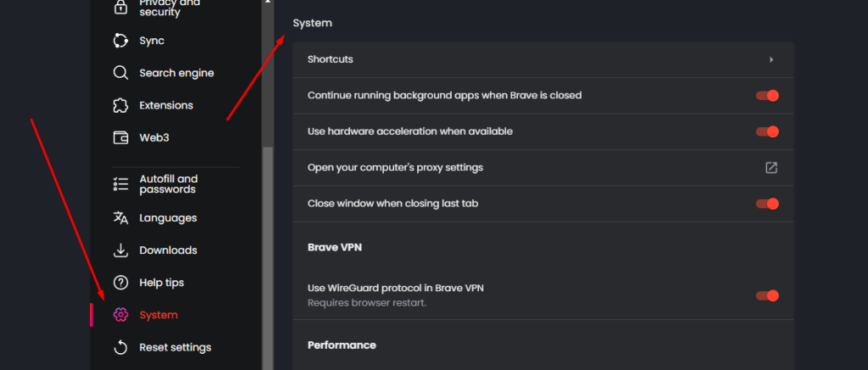868x370 pixels.
Task: Click the Reset settings rotate icon
Action: point(120,347)
